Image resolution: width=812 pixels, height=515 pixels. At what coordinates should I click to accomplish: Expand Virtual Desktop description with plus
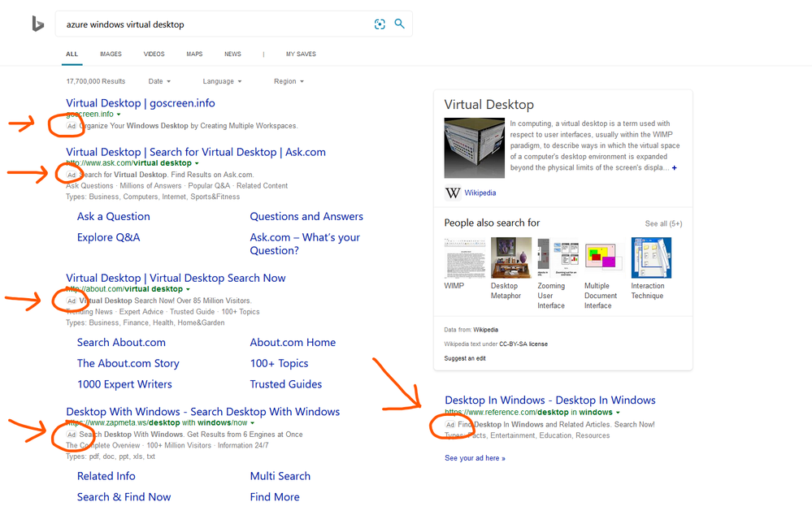point(675,167)
